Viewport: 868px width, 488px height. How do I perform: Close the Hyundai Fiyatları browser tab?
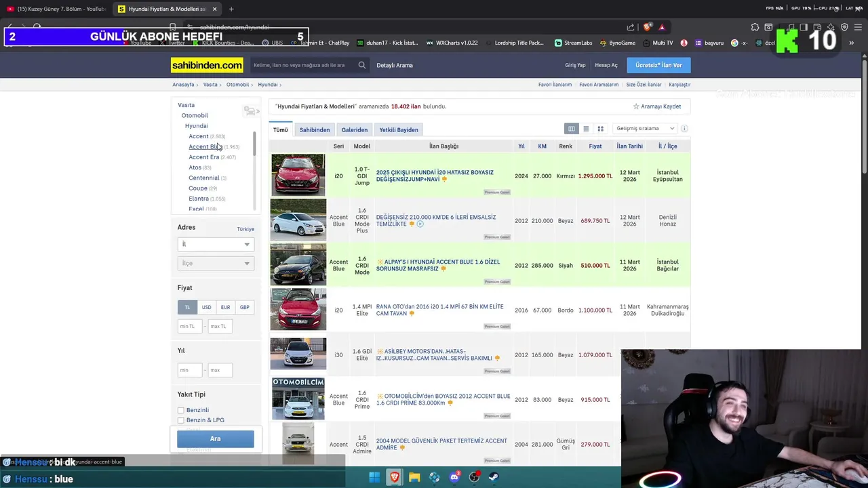[215, 9]
